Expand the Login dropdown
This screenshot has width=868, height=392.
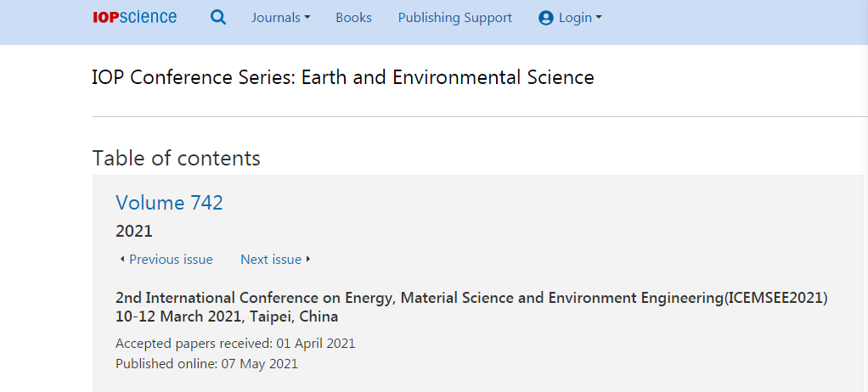(x=570, y=18)
